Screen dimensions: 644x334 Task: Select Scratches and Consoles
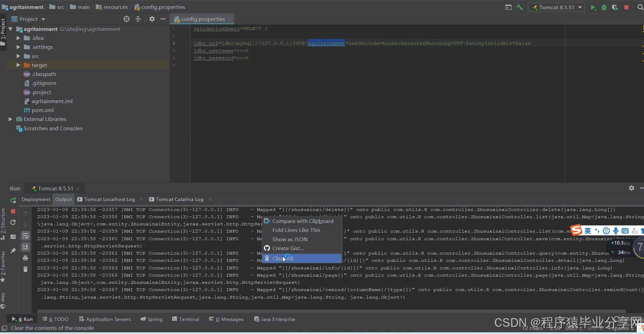(53, 129)
